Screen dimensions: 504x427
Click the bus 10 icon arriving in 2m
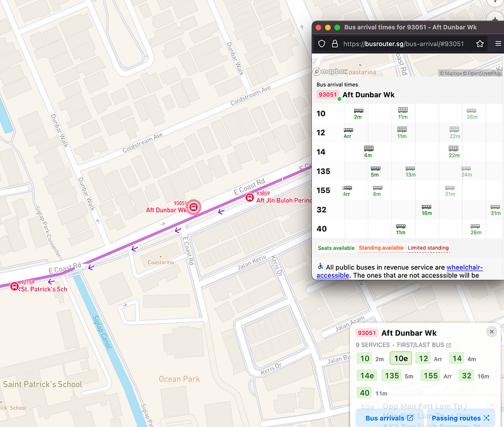pyautogui.click(x=358, y=110)
